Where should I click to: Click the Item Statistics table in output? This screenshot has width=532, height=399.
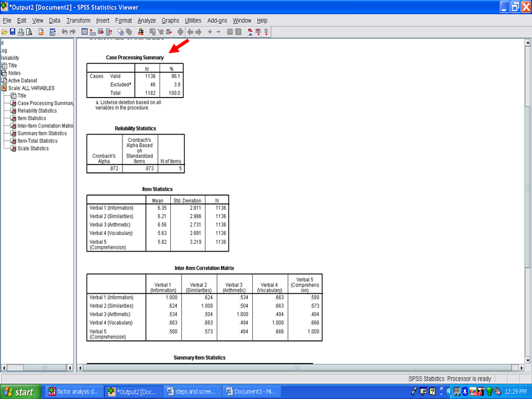(157, 223)
